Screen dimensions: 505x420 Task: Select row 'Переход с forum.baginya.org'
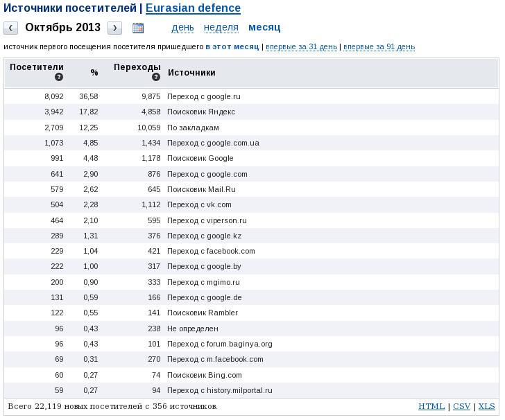tap(251, 344)
